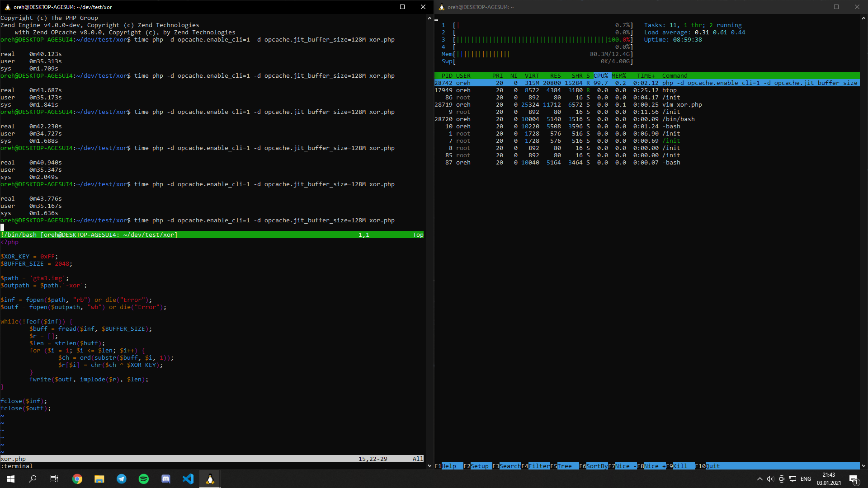This screenshot has width=868, height=488.
Task: Switch to Visual Studio Code taskbar icon
Action: [188, 479]
